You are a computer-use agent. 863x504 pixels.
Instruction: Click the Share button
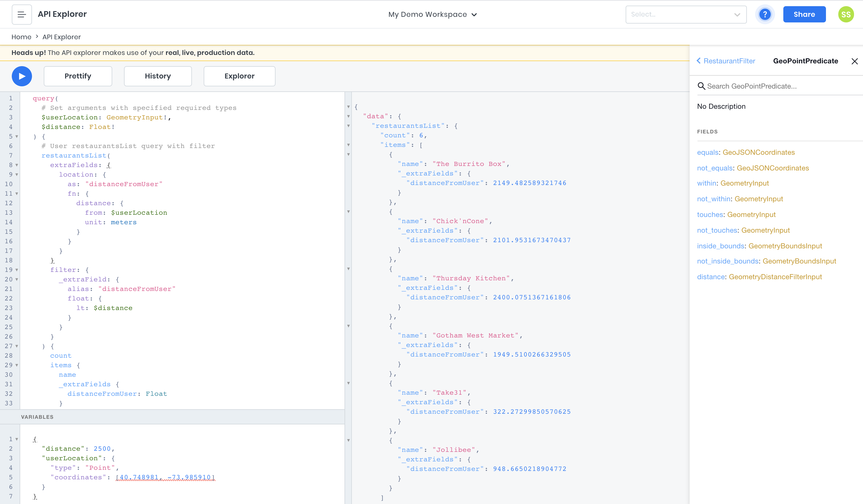[x=804, y=14]
